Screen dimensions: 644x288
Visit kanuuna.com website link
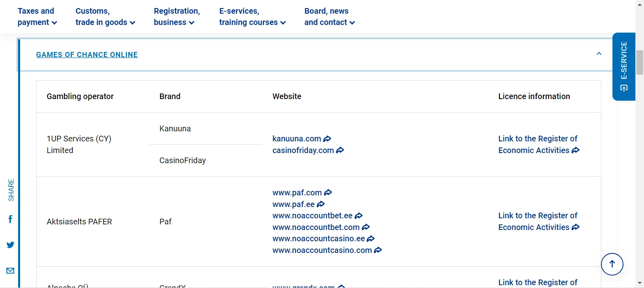301,139
